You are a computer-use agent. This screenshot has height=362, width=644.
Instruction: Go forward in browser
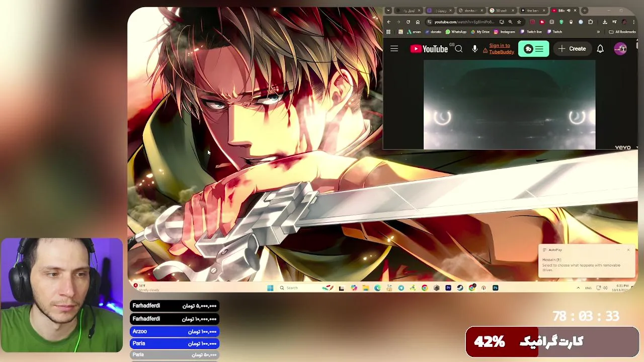pos(398,22)
